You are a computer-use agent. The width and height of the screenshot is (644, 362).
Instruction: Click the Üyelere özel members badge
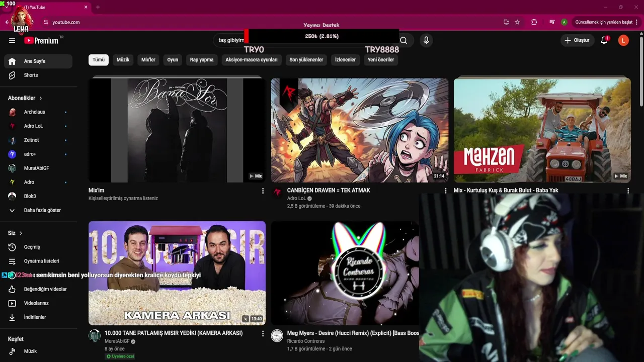(x=120, y=356)
